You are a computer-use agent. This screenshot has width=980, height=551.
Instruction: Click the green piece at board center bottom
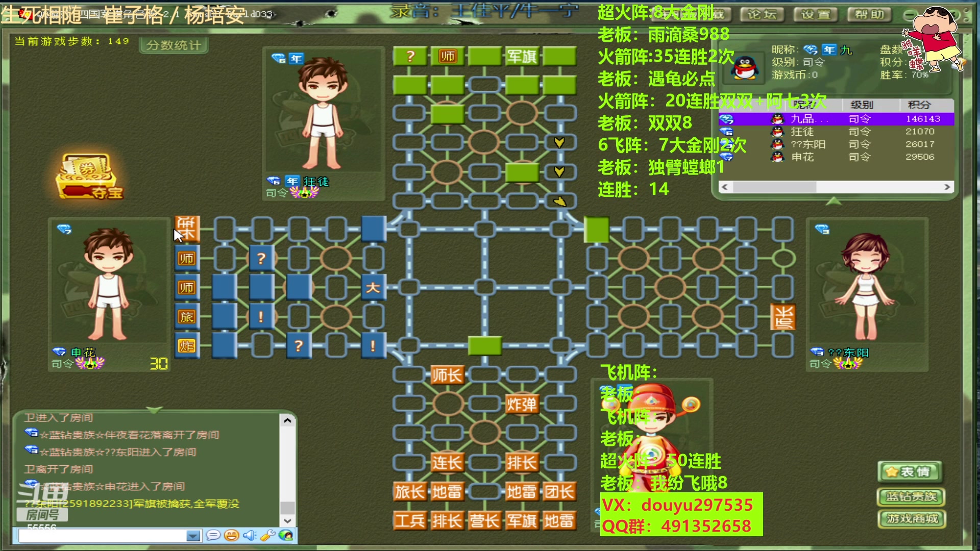point(484,346)
